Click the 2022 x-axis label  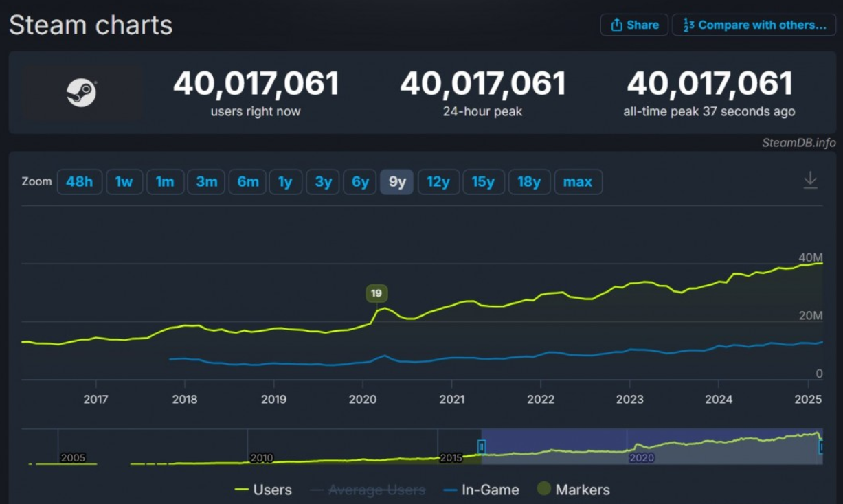(x=541, y=399)
